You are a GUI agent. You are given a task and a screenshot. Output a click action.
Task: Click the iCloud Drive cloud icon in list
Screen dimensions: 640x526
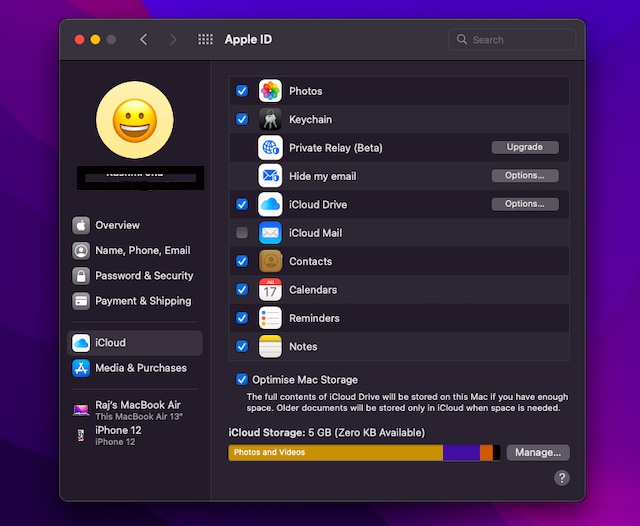click(270, 204)
